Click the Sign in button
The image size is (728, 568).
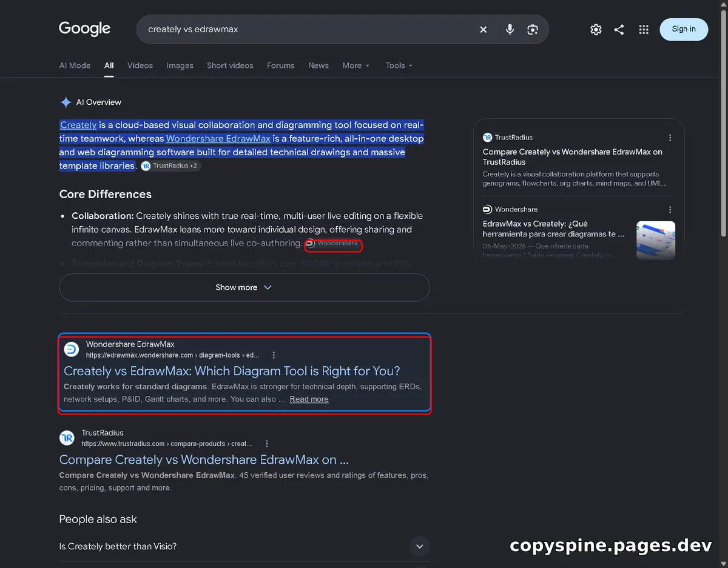(x=684, y=29)
